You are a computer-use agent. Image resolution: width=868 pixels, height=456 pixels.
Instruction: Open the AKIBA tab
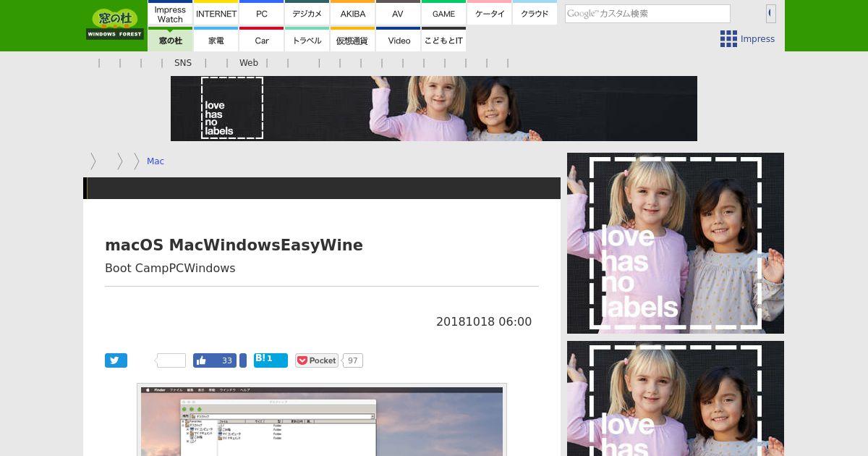(x=353, y=14)
